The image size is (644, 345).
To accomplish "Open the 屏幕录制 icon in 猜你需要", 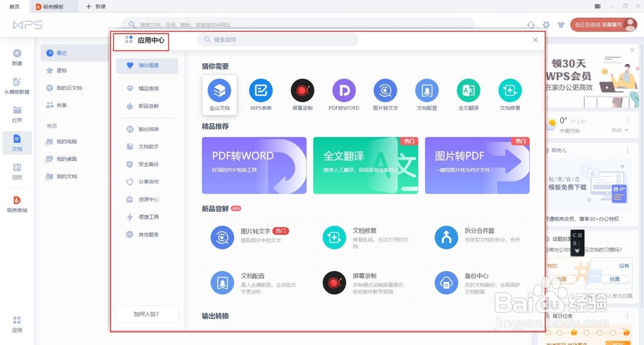I will [302, 95].
